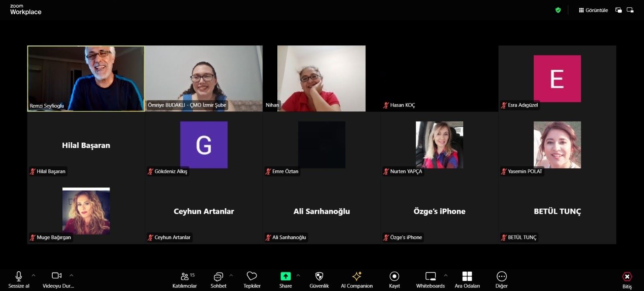Click the Diğer more options icon
This screenshot has width=644, height=291.
502,276
